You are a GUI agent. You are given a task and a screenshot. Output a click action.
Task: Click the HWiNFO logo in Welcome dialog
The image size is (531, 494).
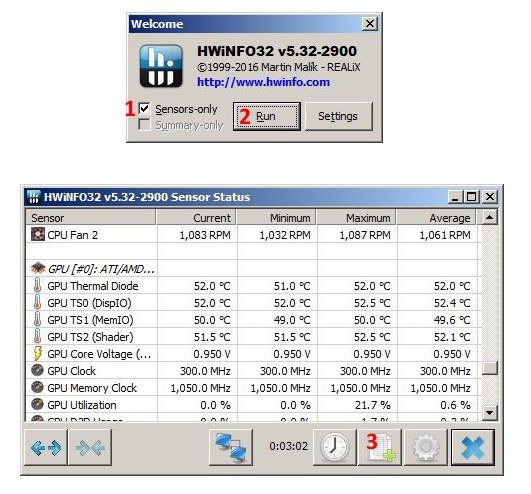click(161, 66)
